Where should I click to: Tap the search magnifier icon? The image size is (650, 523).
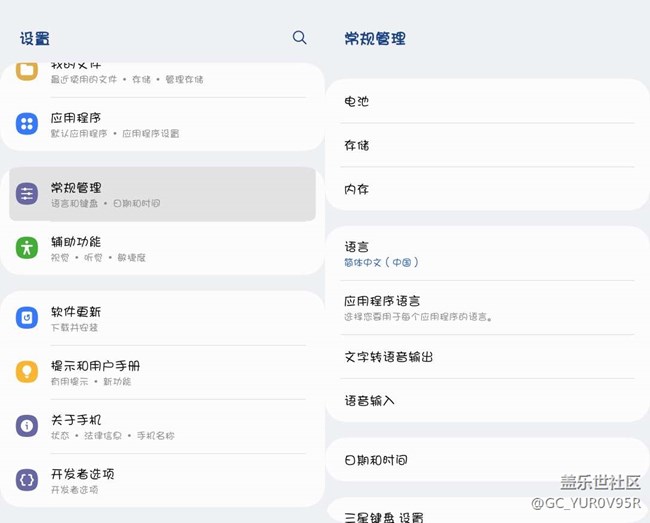pos(299,37)
